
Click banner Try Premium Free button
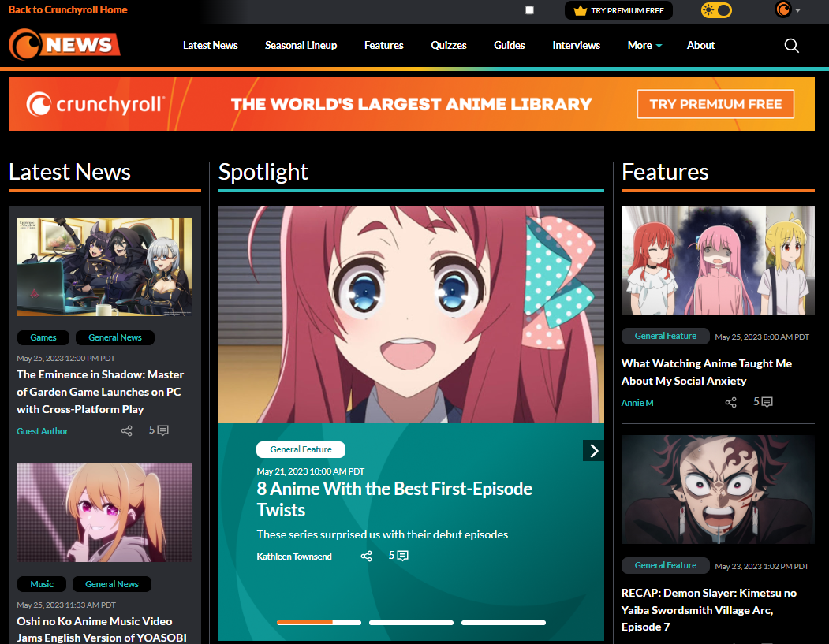715,104
